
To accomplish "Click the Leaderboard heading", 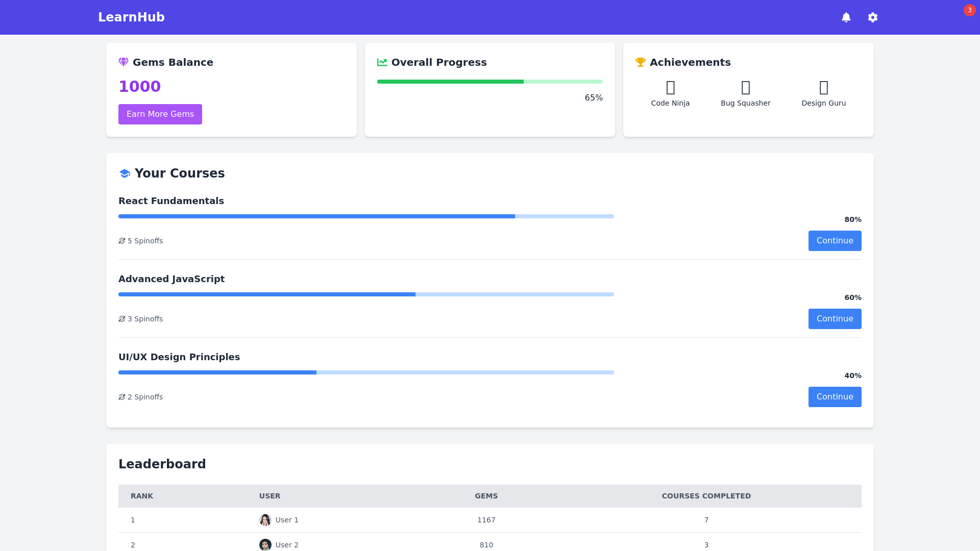I will tap(162, 464).
